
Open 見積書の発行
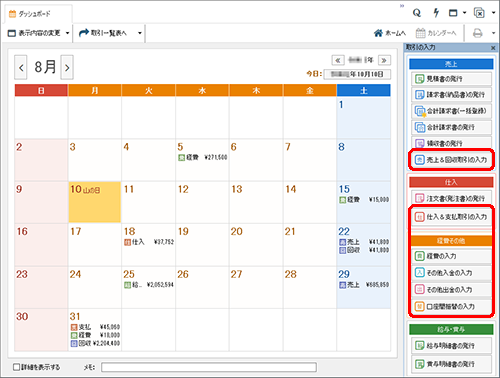451,79
